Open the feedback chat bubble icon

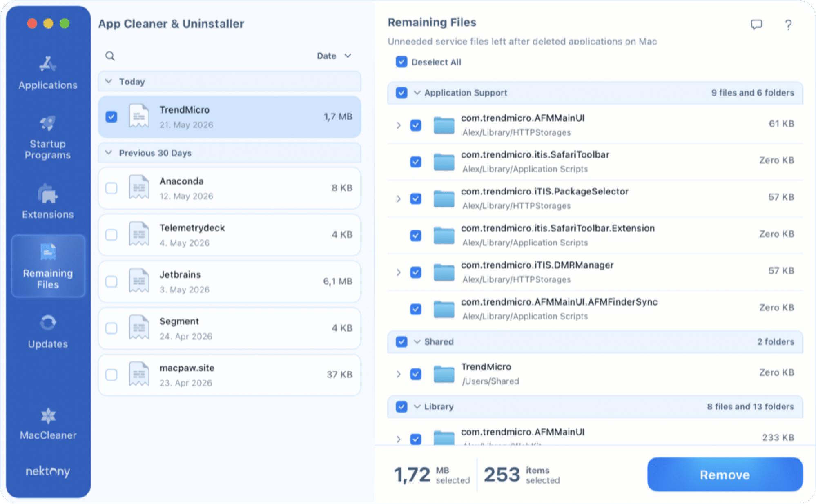pyautogui.click(x=756, y=25)
